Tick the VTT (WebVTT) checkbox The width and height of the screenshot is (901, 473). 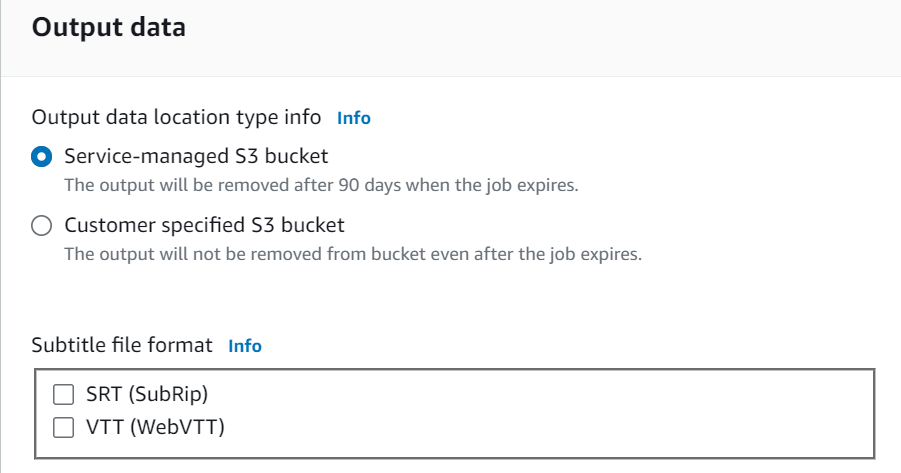(64, 428)
